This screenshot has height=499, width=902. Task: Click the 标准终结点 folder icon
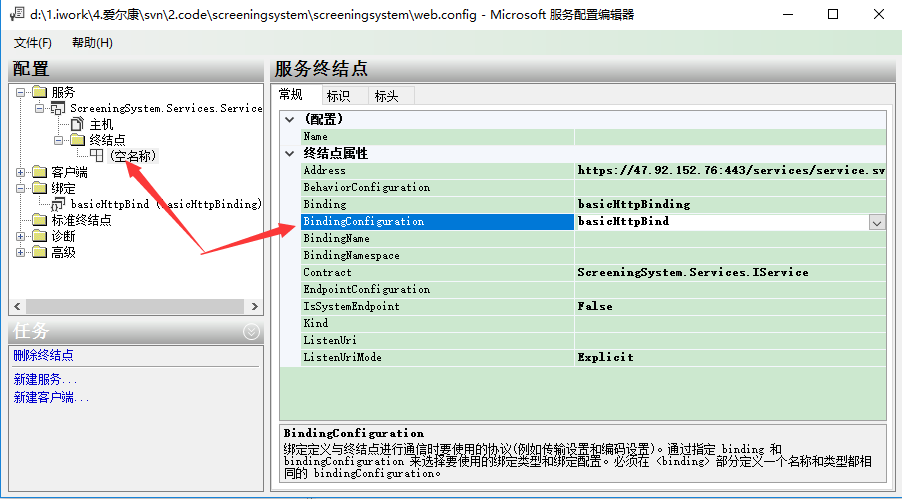click(x=39, y=220)
